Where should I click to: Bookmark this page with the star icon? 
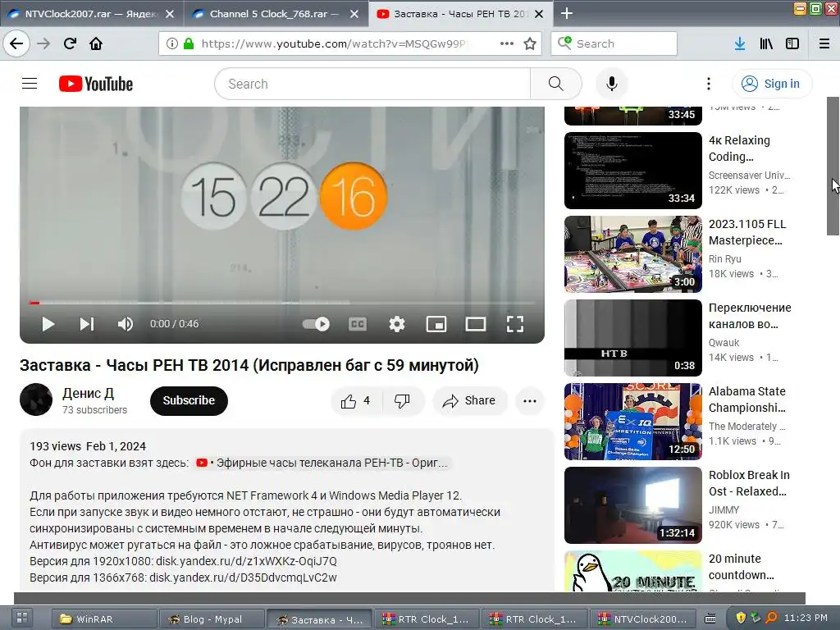pos(530,43)
